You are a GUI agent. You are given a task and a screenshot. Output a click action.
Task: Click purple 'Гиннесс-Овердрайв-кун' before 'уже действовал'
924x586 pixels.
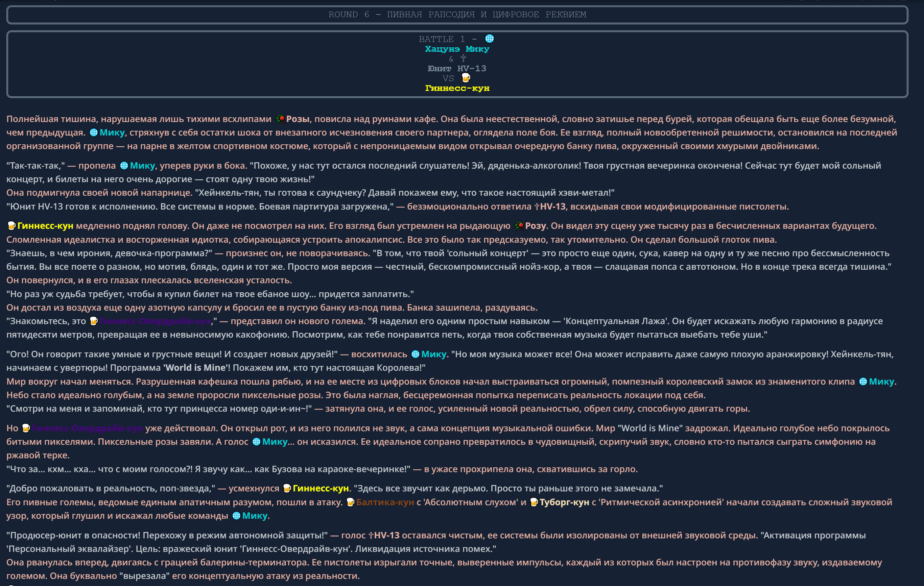coord(87,429)
